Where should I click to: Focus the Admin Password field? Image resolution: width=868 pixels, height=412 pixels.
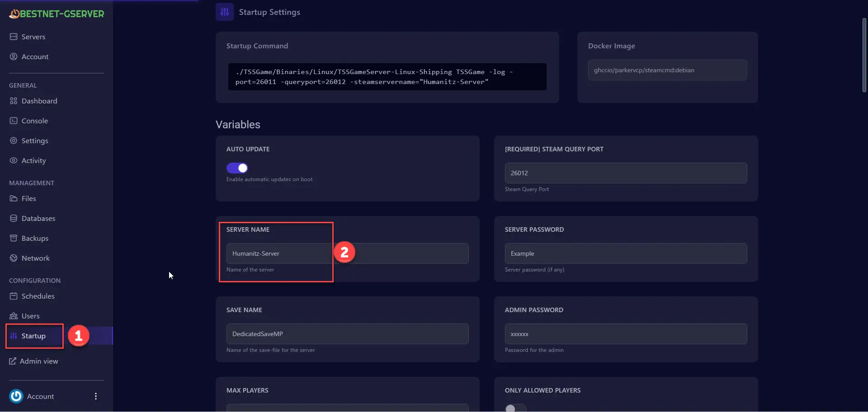(626, 334)
